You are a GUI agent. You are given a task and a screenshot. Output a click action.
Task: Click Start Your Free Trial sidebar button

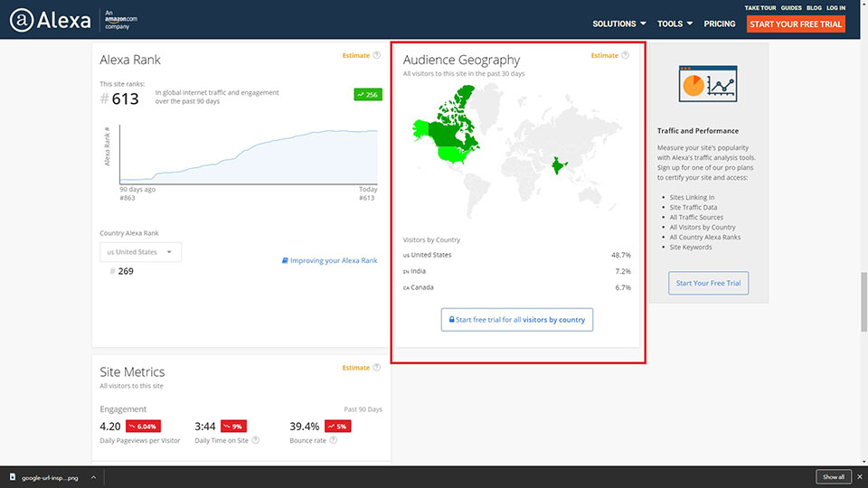pyautogui.click(x=708, y=283)
